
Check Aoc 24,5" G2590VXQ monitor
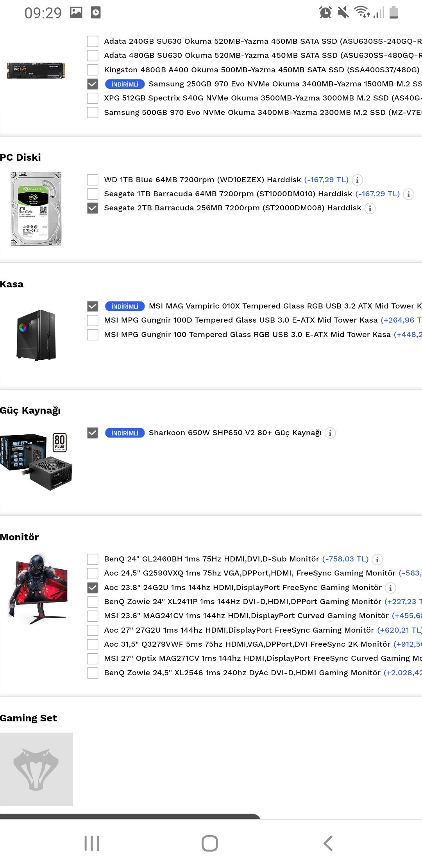tap(93, 573)
